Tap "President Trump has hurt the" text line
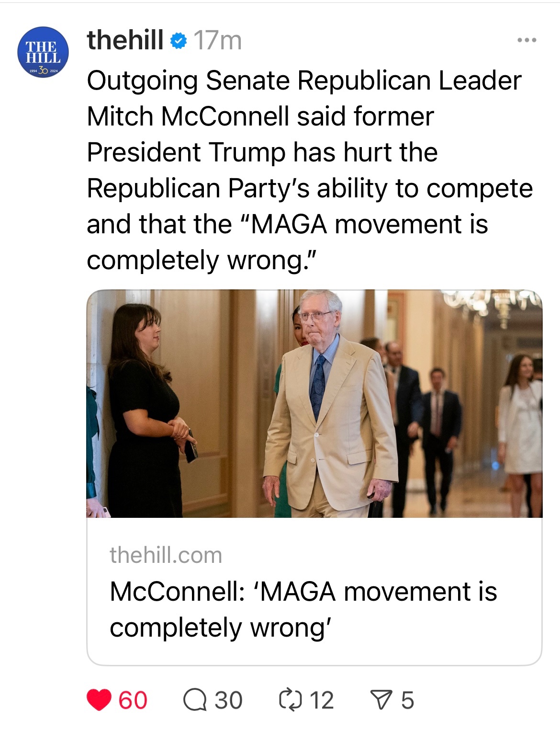 [262, 152]
